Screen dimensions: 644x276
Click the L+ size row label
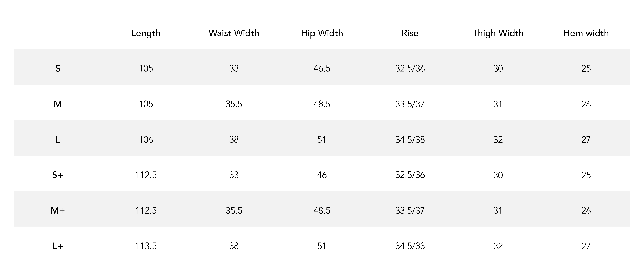click(x=58, y=246)
